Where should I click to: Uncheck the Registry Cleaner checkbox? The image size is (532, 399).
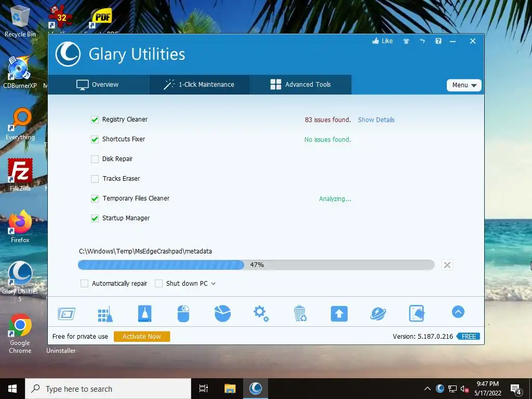point(95,119)
